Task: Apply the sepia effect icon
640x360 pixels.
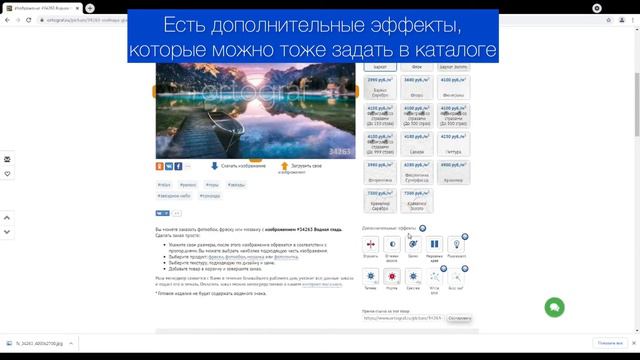Action: (x=413, y=244)
